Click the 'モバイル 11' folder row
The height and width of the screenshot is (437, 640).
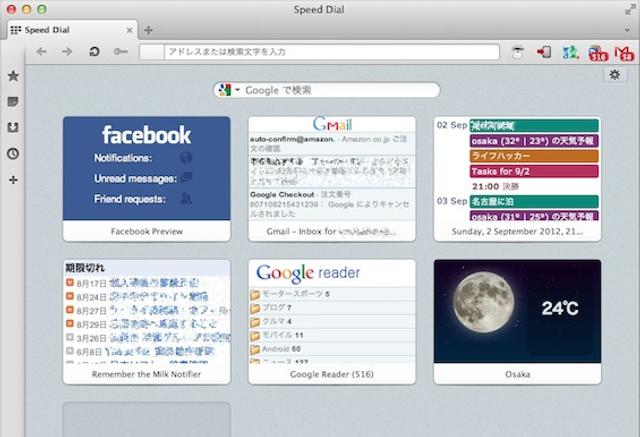(x=332, y=335)
